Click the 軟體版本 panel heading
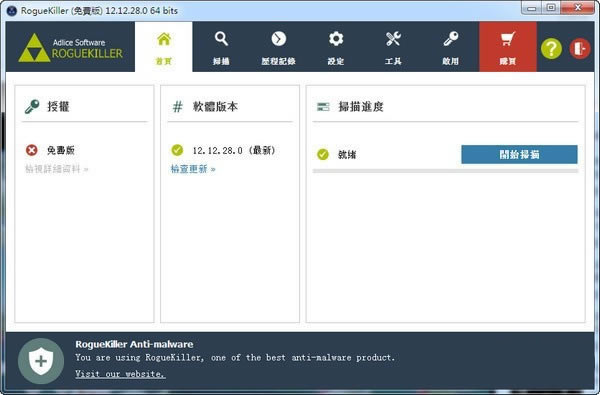This screenshot has height=395, width=600. coord(215,106)
